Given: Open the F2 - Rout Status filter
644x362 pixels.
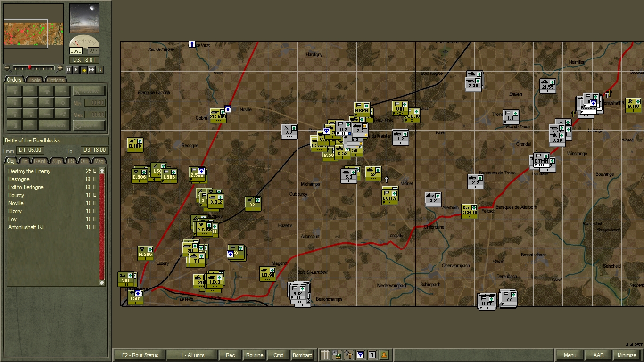Looking at the screenshot, I should point(140,355).
